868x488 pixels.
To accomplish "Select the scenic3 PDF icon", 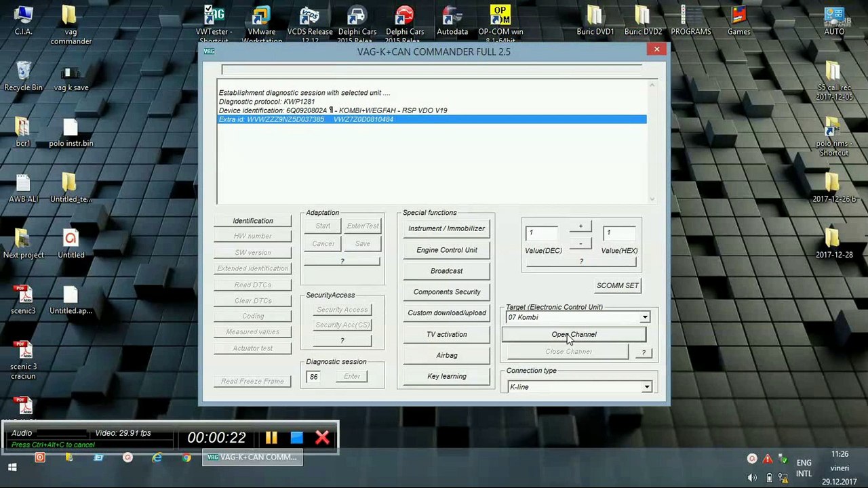I will (23, 300).
